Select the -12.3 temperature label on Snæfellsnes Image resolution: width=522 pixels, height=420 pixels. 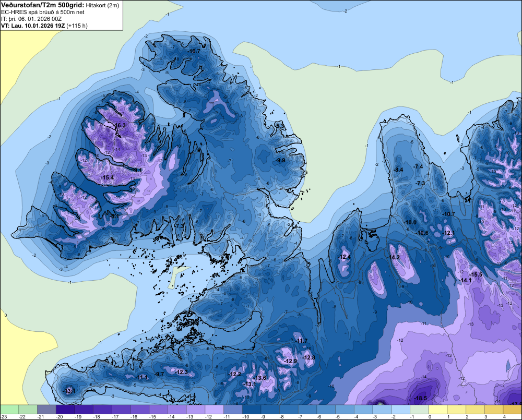(x=182, y=372)
